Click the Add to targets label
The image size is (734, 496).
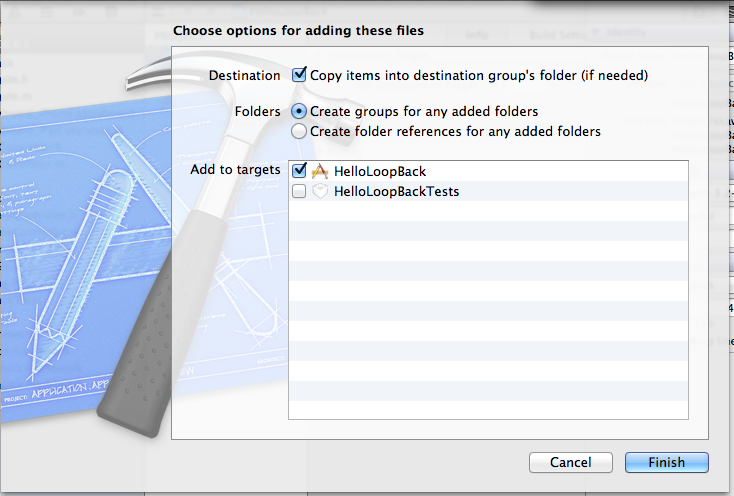pyautogui.click(x=235, y=170)
